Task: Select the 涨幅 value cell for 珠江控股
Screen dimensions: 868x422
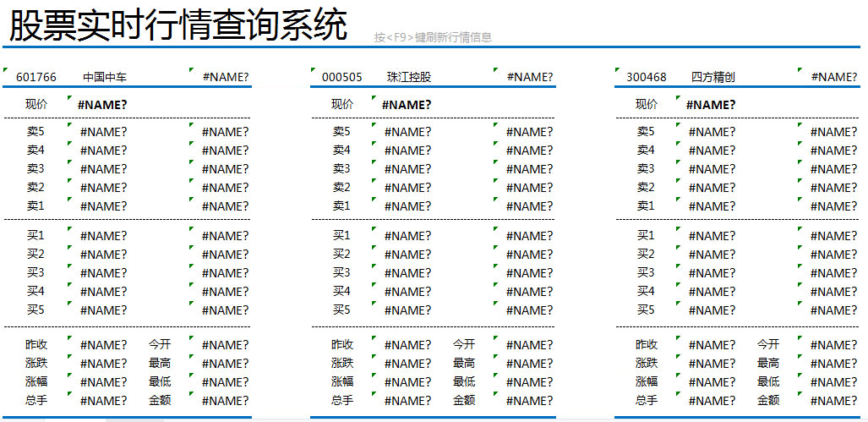Action: (407, 382)
